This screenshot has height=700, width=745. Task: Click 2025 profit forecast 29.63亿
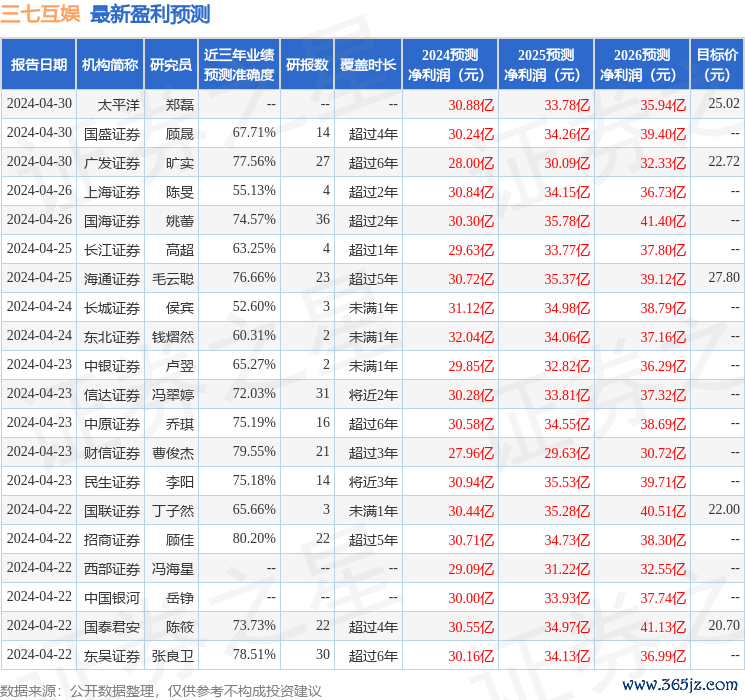[567, 453]
